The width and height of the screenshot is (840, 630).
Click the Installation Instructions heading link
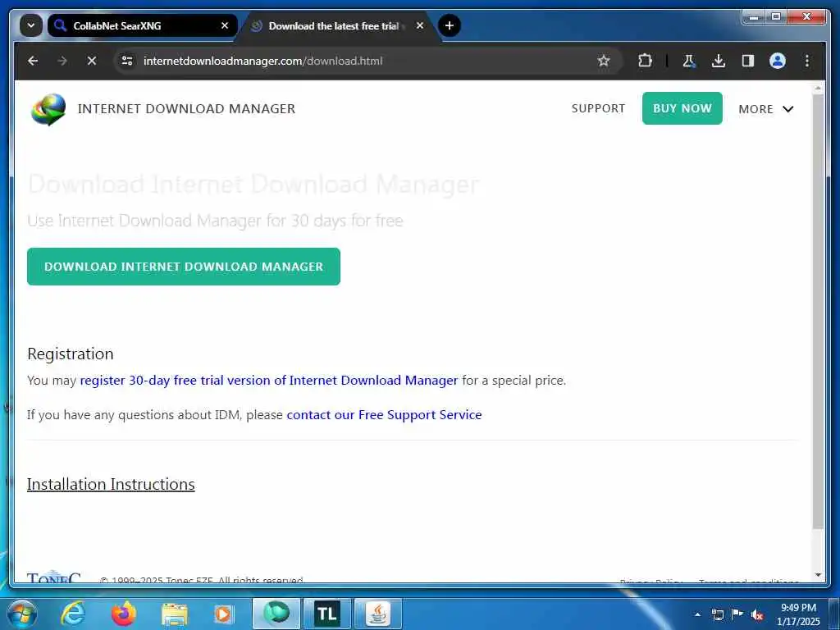111,484
